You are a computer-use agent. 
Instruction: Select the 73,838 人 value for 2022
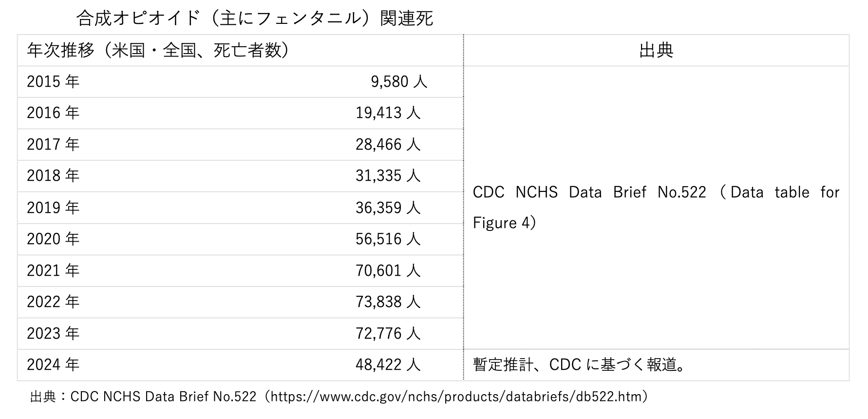pyautogui.click(x=388, y=302)
